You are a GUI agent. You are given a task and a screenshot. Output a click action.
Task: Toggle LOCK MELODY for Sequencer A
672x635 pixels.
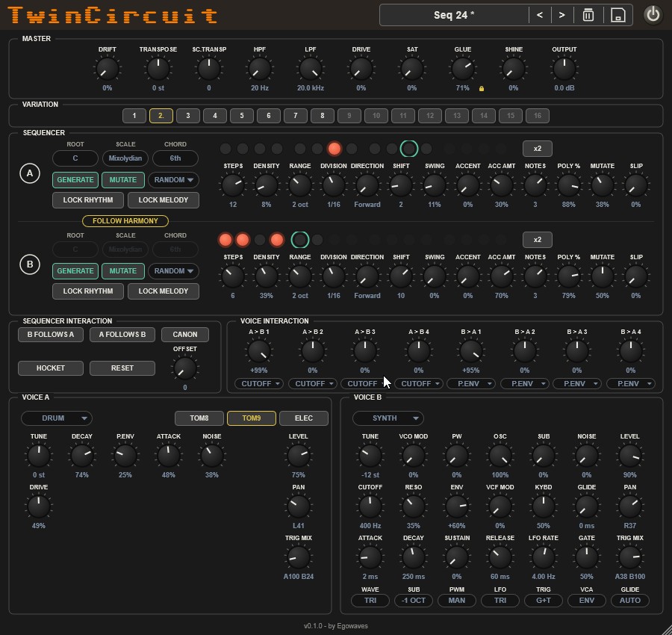(x=164, y=199)
